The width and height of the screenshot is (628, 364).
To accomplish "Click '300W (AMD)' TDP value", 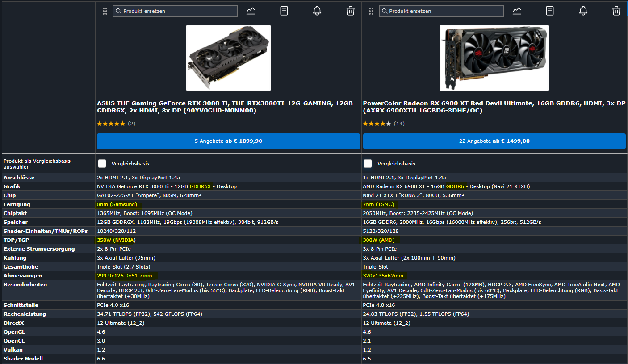I will coord(379,240).
